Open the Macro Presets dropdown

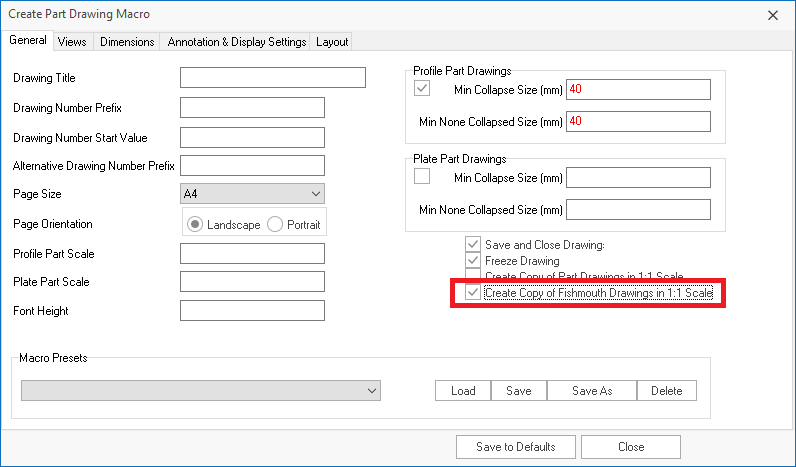(x=201, y=391)
